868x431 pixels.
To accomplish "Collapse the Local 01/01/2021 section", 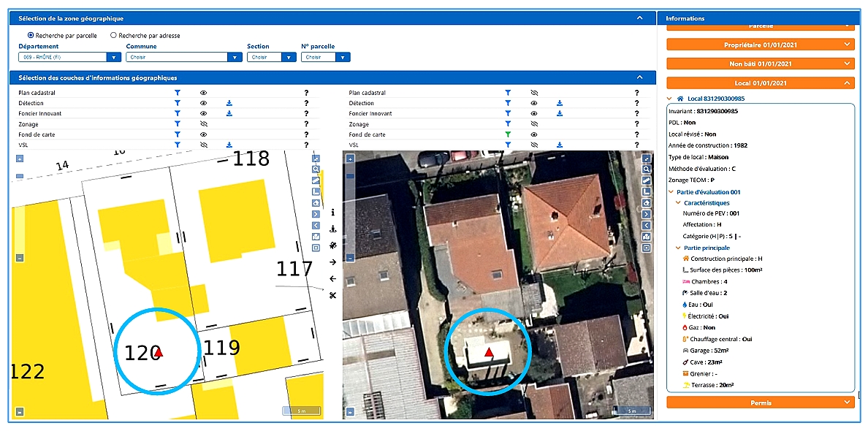I will 761,83.
